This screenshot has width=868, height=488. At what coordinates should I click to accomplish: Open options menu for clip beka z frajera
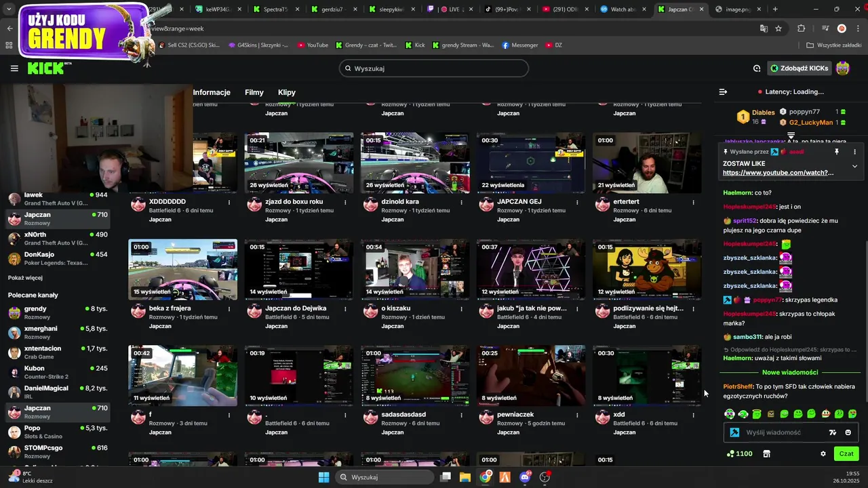pyautogui.click(x=229, y=308)
